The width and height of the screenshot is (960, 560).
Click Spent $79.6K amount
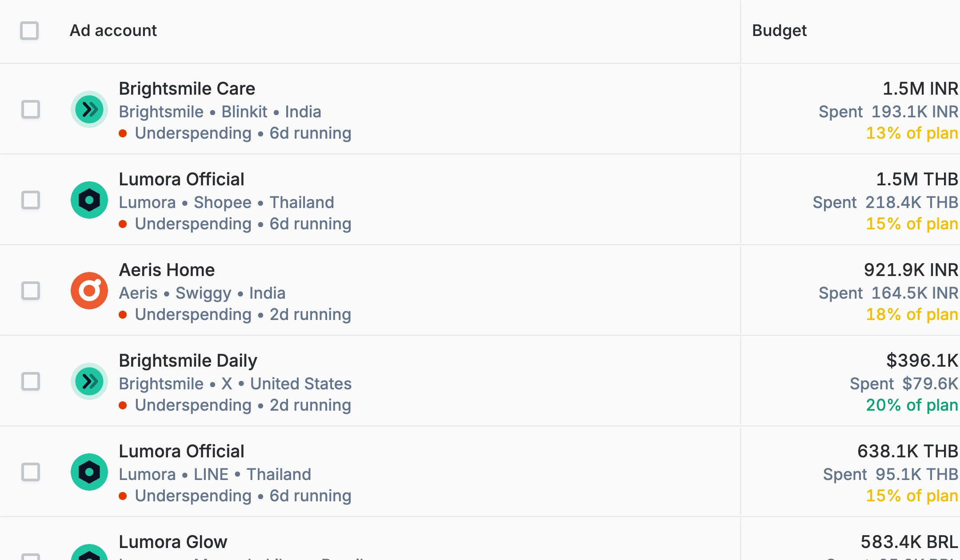[x=904, y=384]
